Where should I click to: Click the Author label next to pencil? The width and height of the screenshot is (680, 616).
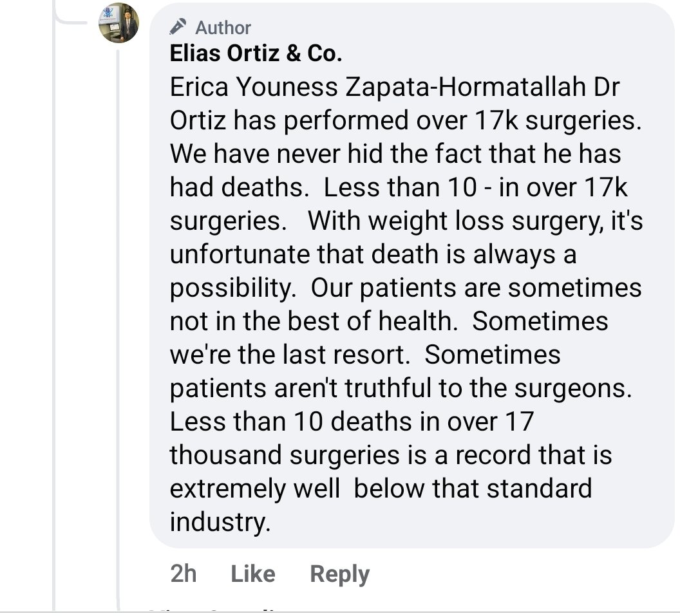pos(223,28)
